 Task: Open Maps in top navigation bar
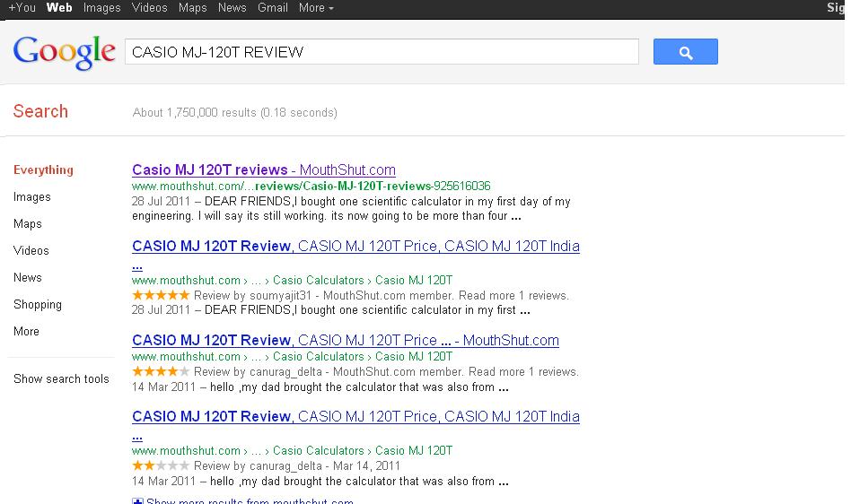pos(192,8)
